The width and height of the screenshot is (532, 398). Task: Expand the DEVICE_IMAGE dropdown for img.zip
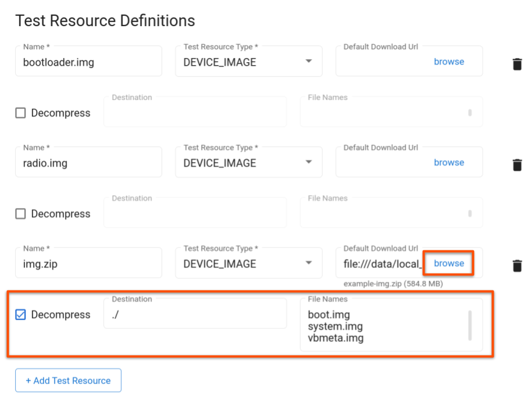point(309,263)
